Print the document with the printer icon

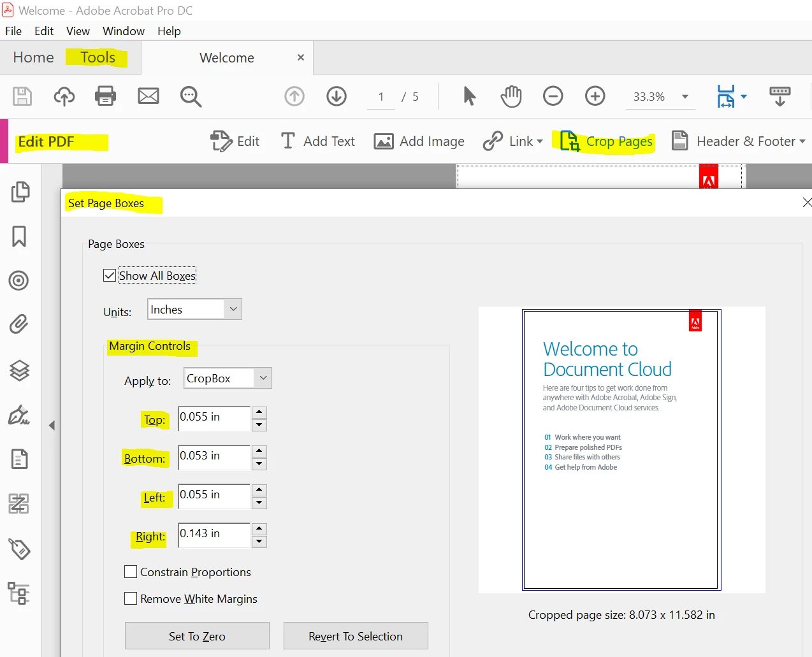tap(105, 96)
